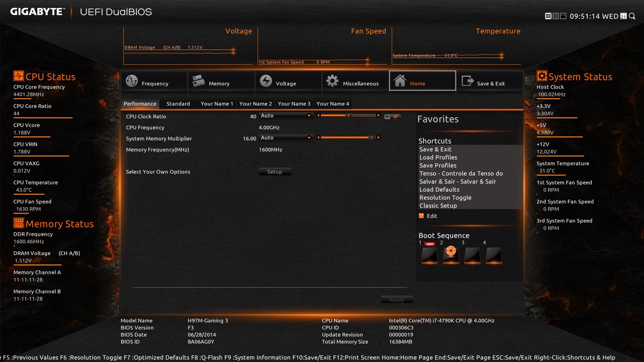Switch to Your Name 1 profile tab
This screenshot has width=644, height=362.
(217, 104)
